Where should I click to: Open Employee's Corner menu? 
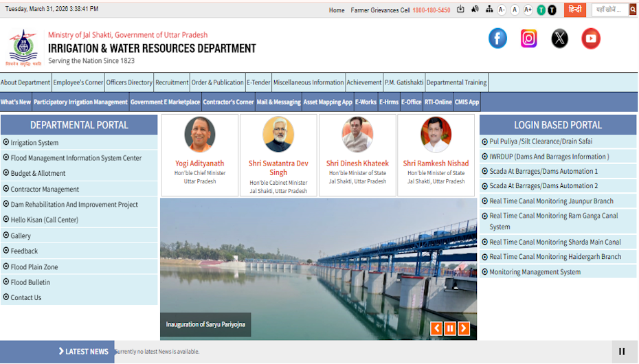[x=78, y=82]
